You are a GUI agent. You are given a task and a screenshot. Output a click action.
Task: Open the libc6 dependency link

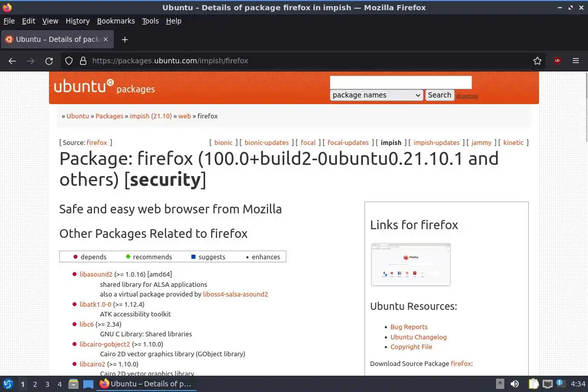pos(87,324)
